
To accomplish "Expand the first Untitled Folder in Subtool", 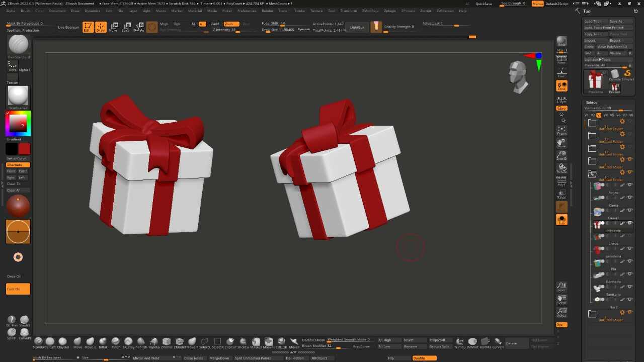I will tap(592, 123).
